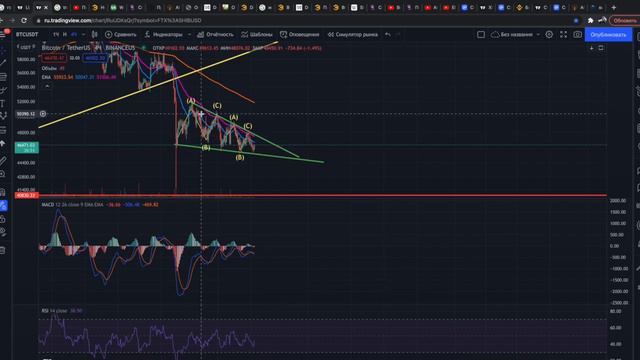Select the highlighted 4Ч timeframe

point(74,35)
